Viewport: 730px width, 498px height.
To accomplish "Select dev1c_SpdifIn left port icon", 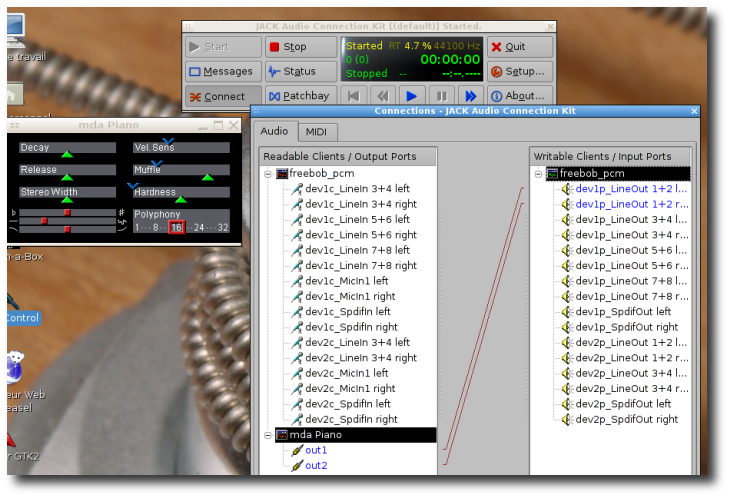I will point(297,312).
